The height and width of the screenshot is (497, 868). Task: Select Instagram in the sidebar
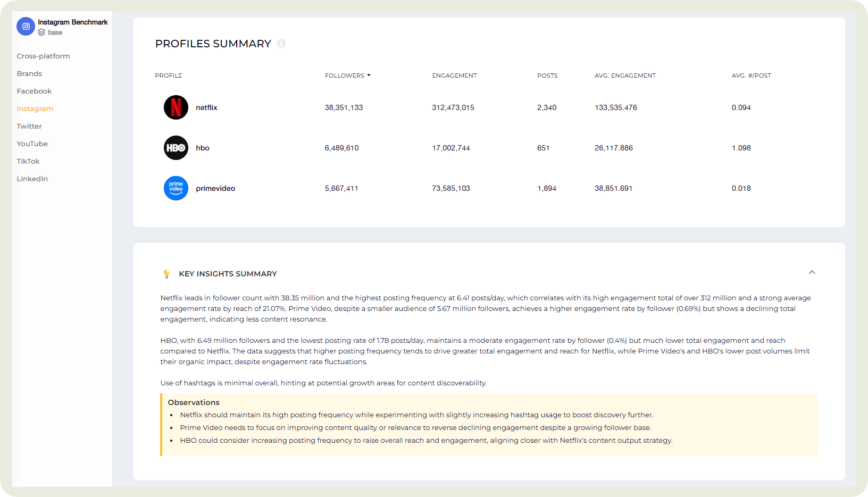35,108
